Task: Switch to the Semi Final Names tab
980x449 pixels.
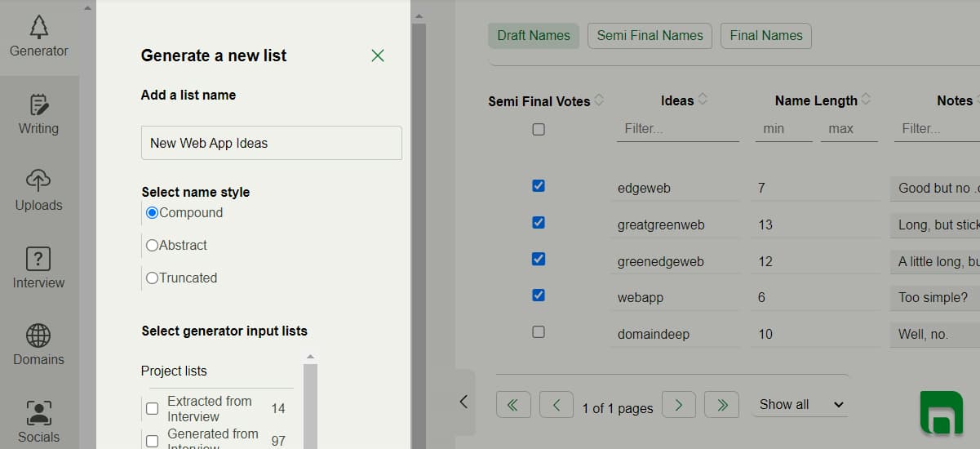Action: pyautogui.click(x=650, y=36)
